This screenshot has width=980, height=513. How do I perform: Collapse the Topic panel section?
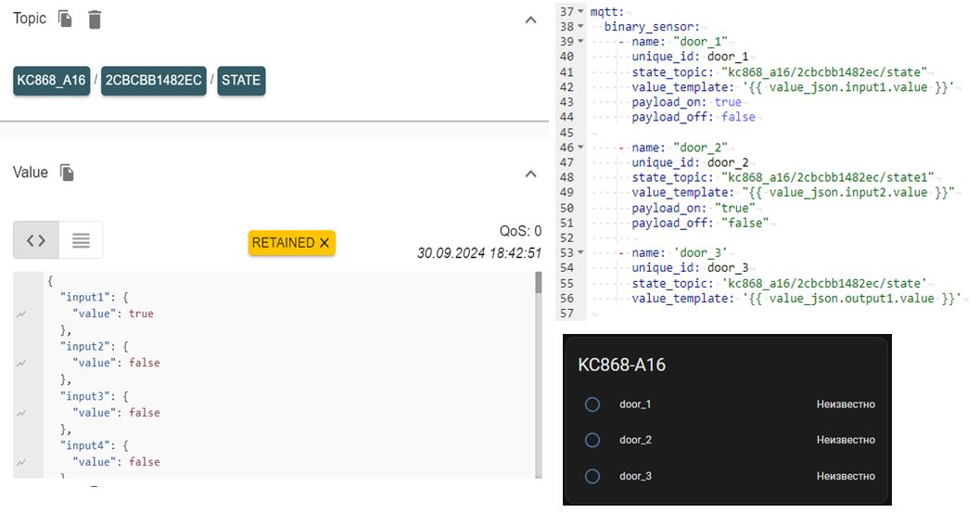click(530, 19)
